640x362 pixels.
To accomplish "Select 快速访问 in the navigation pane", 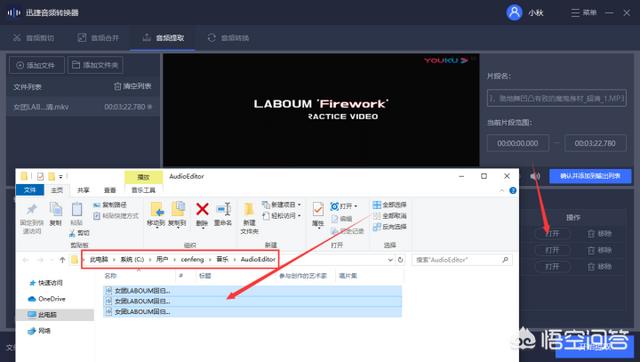I will [46, 283].
